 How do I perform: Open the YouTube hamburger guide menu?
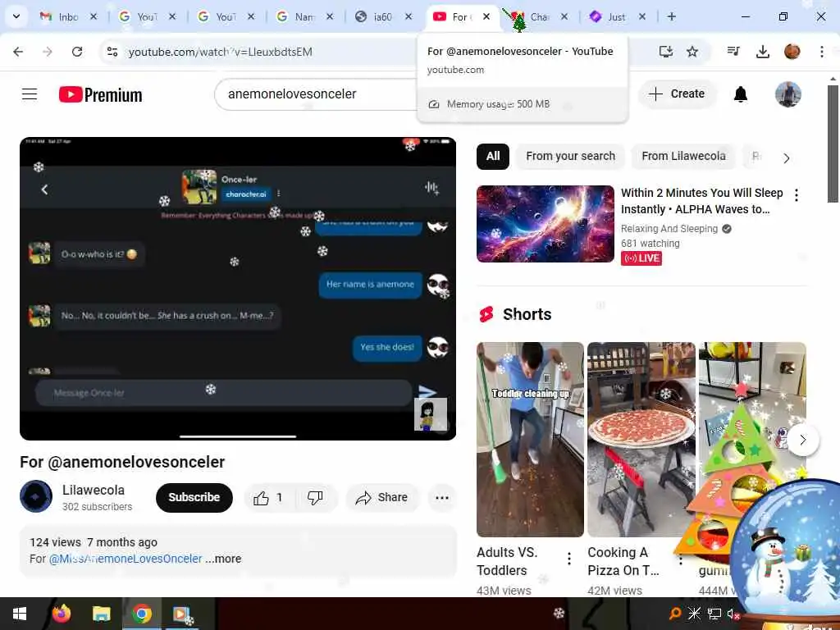pos(30,94)
